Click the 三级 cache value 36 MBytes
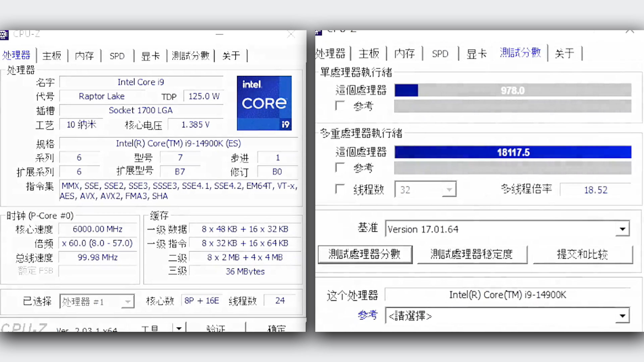 (245, 271)
